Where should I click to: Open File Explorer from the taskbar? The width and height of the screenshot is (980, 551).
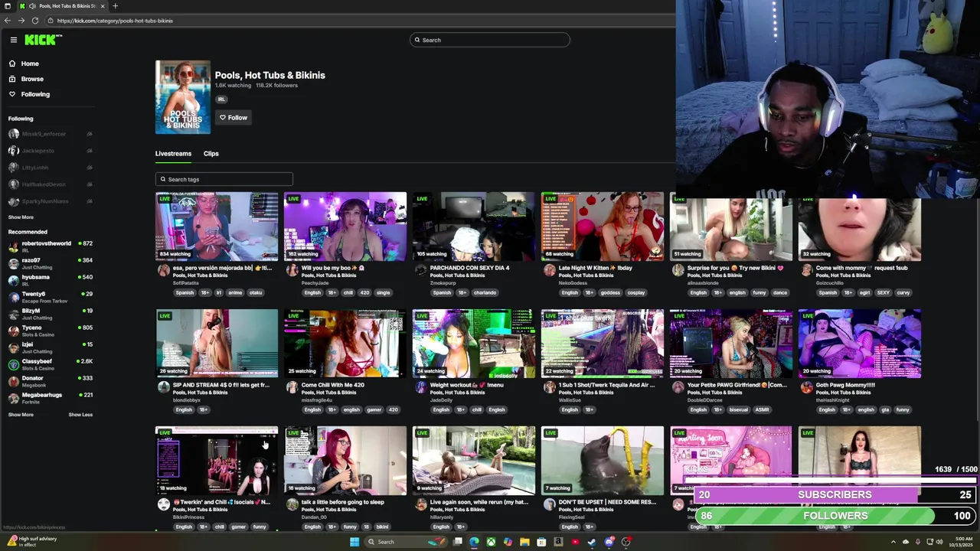[524, 542]
